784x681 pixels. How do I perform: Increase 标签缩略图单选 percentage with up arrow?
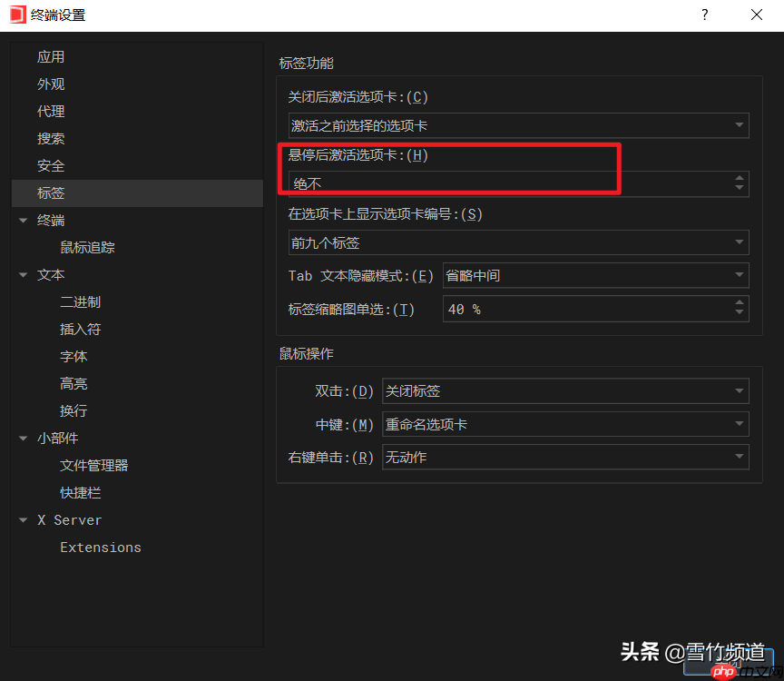pos(739,302)
